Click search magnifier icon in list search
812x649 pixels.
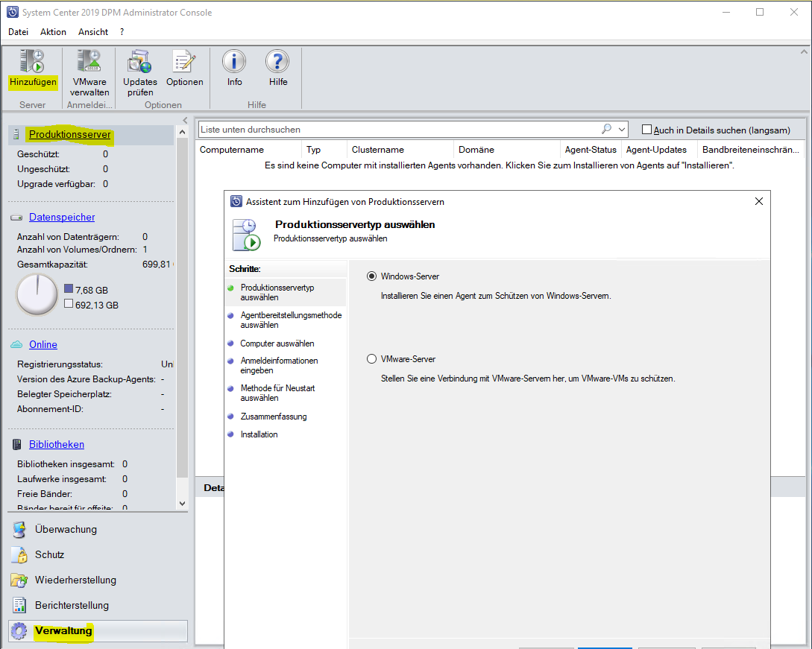[606, 129]
